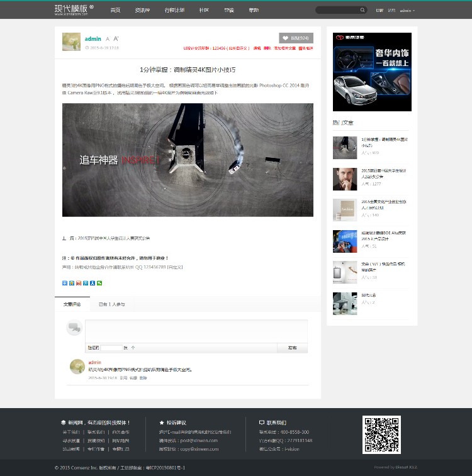Click the red 编辑 edit link

257,48
